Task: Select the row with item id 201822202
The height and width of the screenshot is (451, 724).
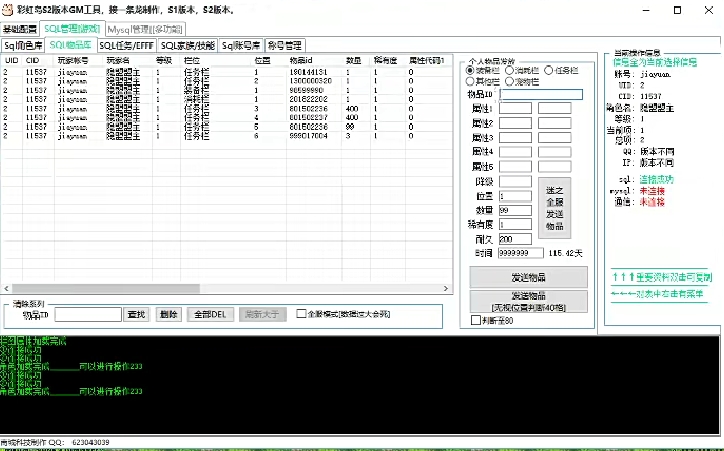Action: point(226,99)
